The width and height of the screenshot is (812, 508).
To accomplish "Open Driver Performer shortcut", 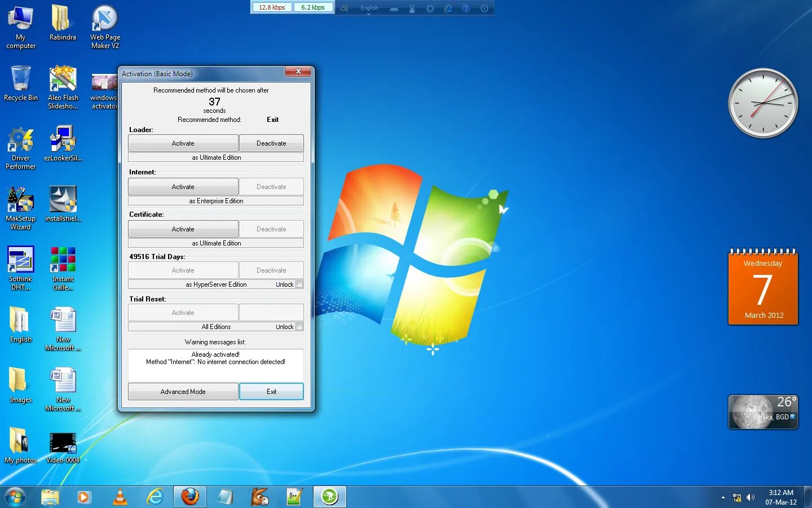I will [x=21, y=148].
